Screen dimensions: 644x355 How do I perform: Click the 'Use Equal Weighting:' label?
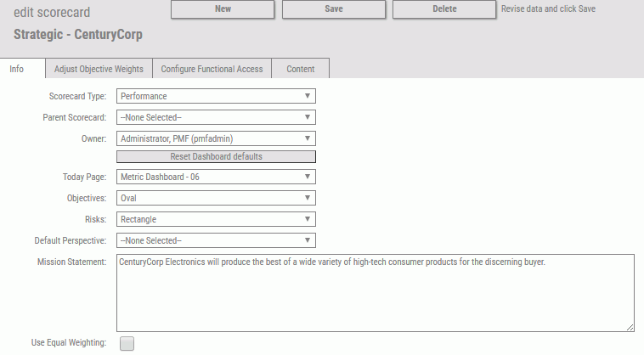(x=69, y=343)
